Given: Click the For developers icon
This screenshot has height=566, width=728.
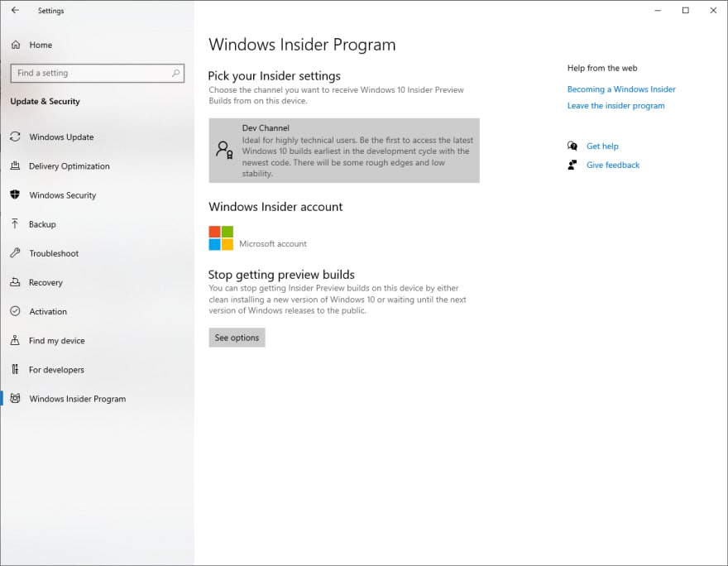Looking at the screenshot, I should (15, 369).
